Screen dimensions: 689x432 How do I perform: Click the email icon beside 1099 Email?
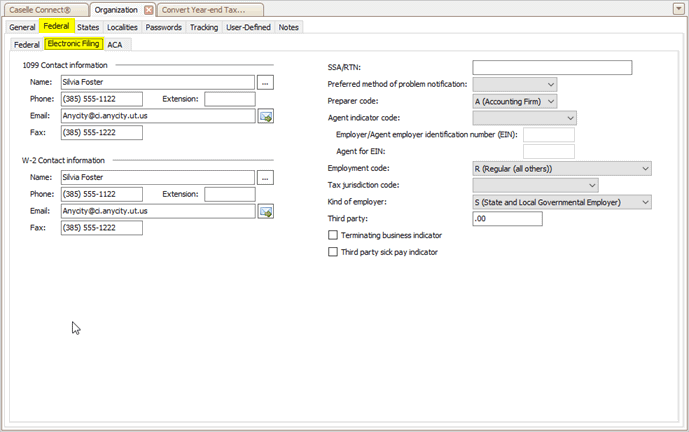(x=266, y=116)
